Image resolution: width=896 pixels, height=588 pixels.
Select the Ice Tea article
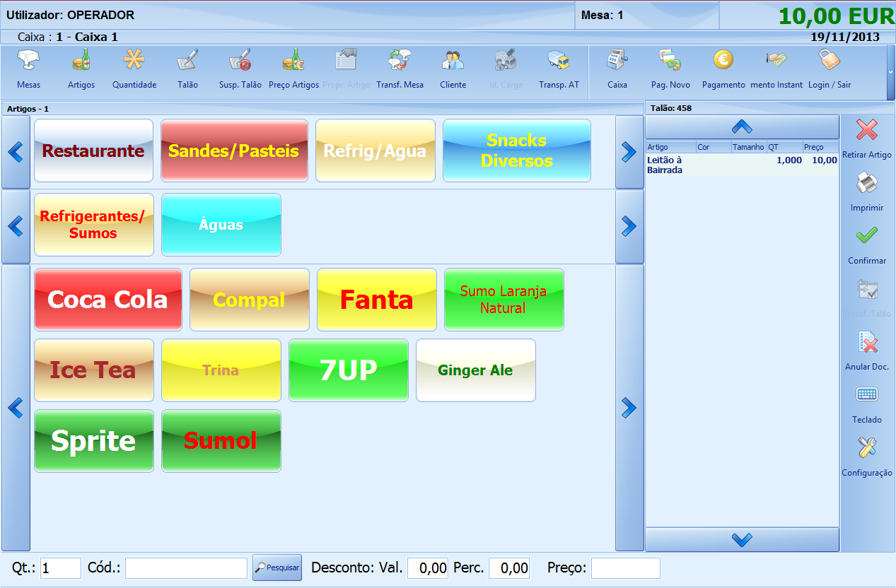click(93, 370)
